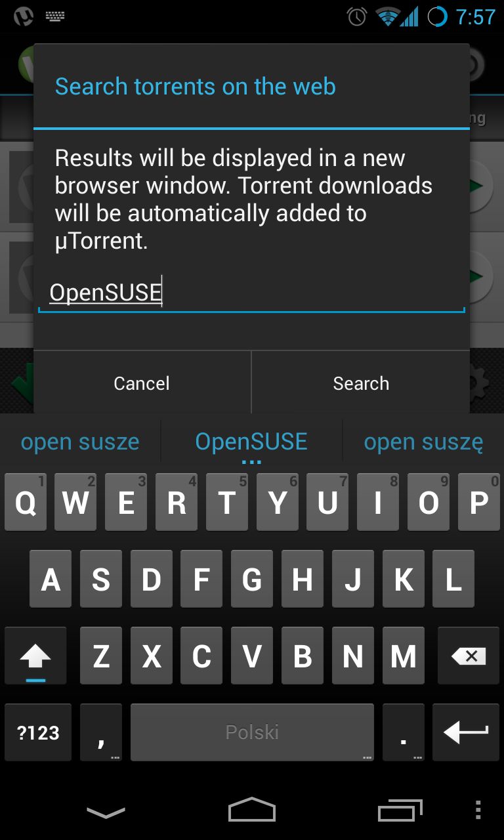Tap the backspace delete key
The image size is (504, 840).
pyautogui.click(x=469, y=656)
